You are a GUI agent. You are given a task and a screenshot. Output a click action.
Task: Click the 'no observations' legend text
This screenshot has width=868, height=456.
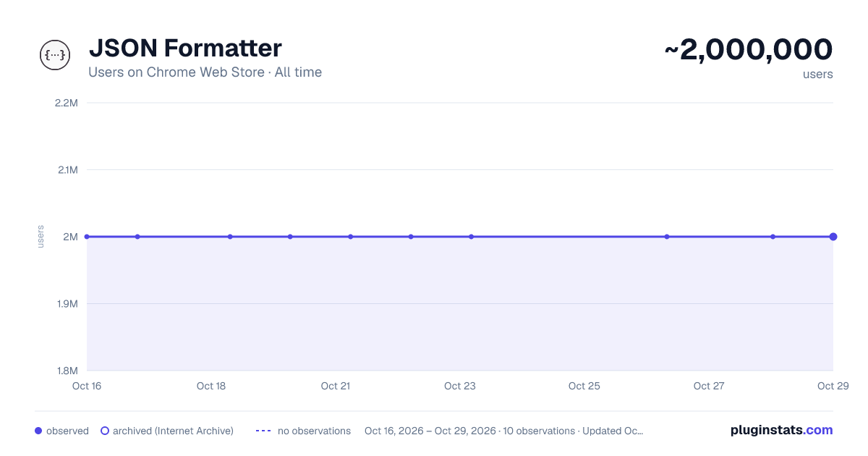pyautogui.click(x=314, y=431)
